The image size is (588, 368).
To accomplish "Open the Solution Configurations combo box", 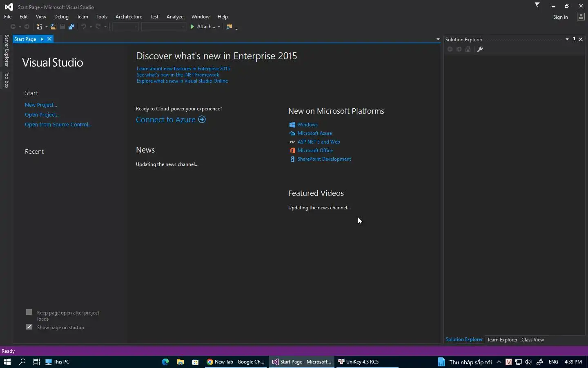I will coord(126,27).
